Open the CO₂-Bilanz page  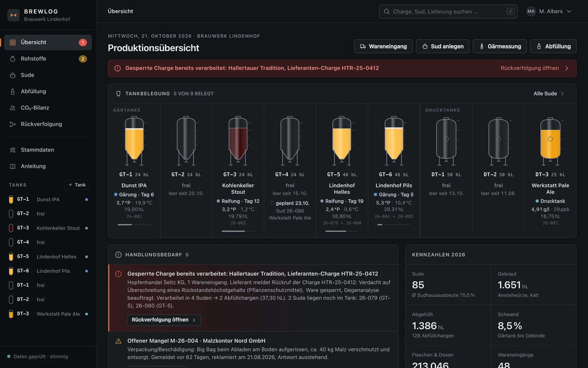48,108
